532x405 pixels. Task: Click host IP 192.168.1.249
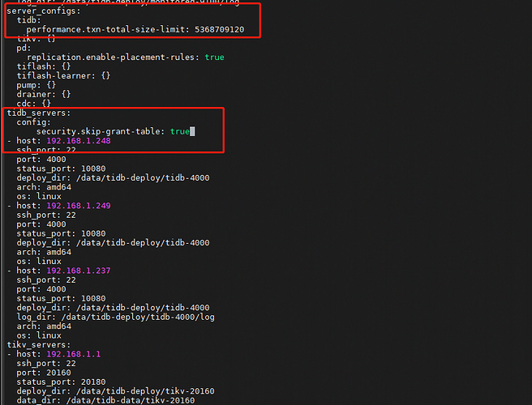(x=79, y=206)
